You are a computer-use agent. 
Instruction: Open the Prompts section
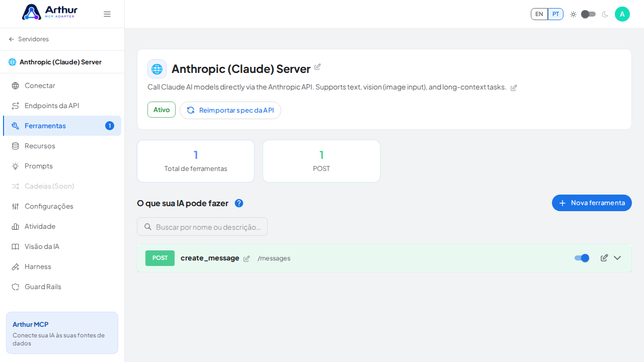pyautogui.click(x=62, y=166)
